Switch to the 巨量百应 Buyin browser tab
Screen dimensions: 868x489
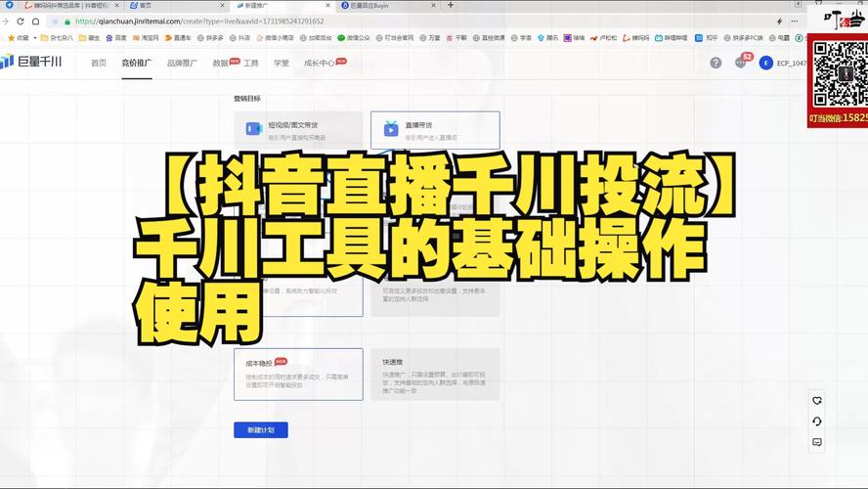coord(388,5)
